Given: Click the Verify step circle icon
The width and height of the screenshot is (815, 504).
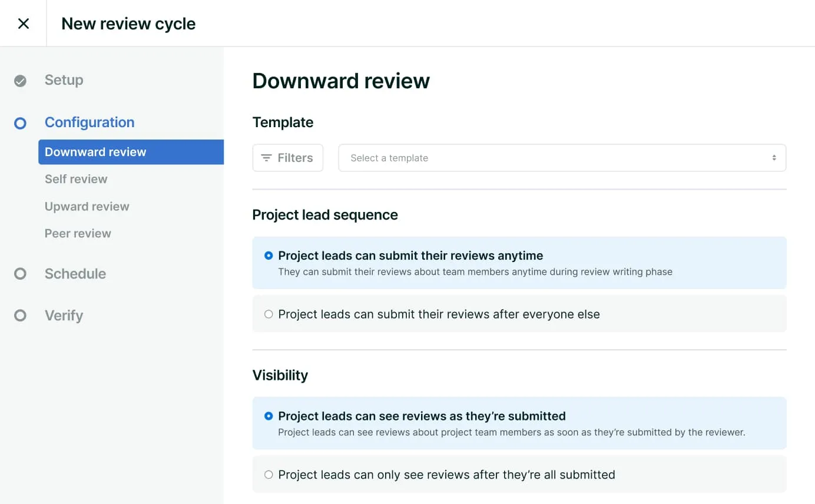Looking at the screenshot, I should (20, 315).
